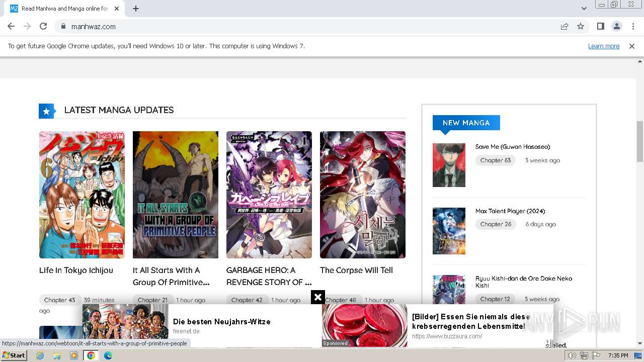
Task: Click the New Manga header tab
Action: point(466,123)
